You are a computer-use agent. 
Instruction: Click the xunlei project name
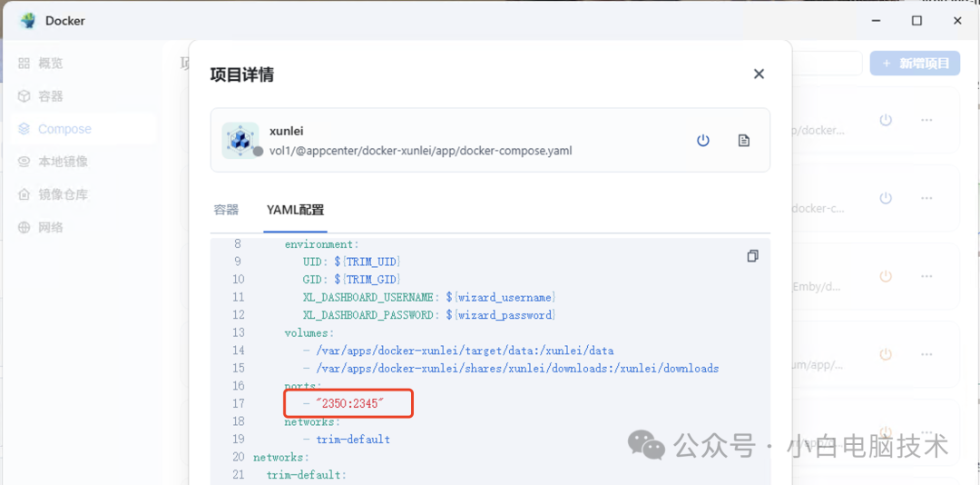[286, 132]
